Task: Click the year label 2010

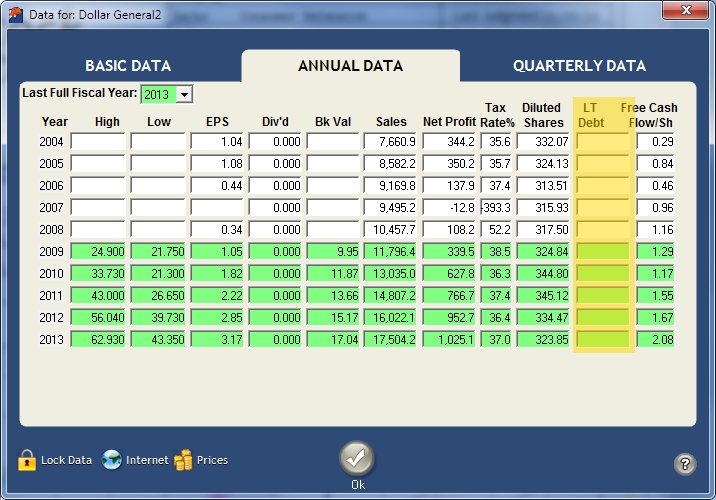Action: click(51, 274)
